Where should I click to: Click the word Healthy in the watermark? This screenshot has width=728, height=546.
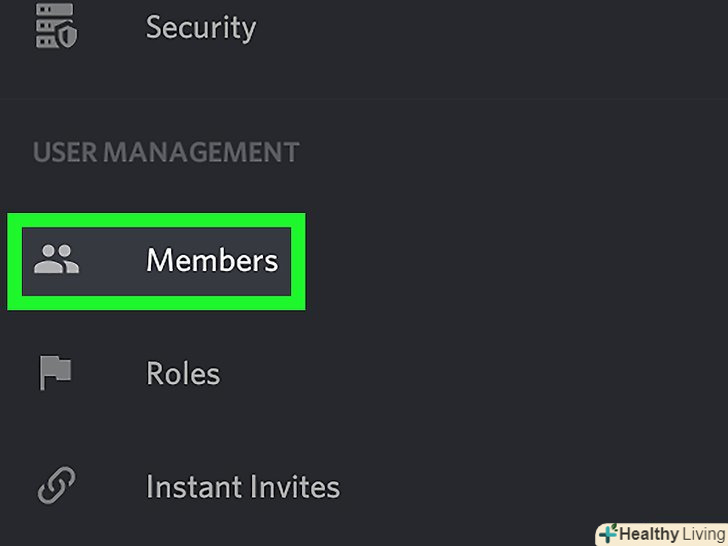647,534
